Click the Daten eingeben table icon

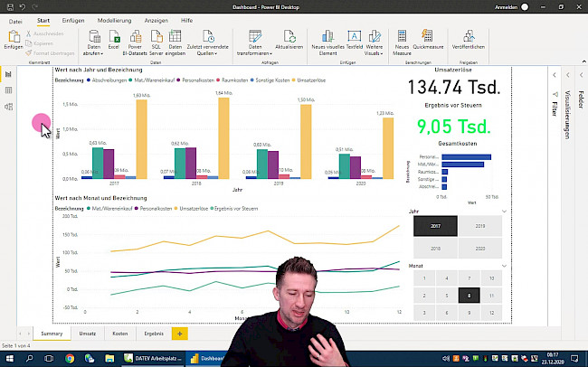pyautogui.click(x=175, y=37)
